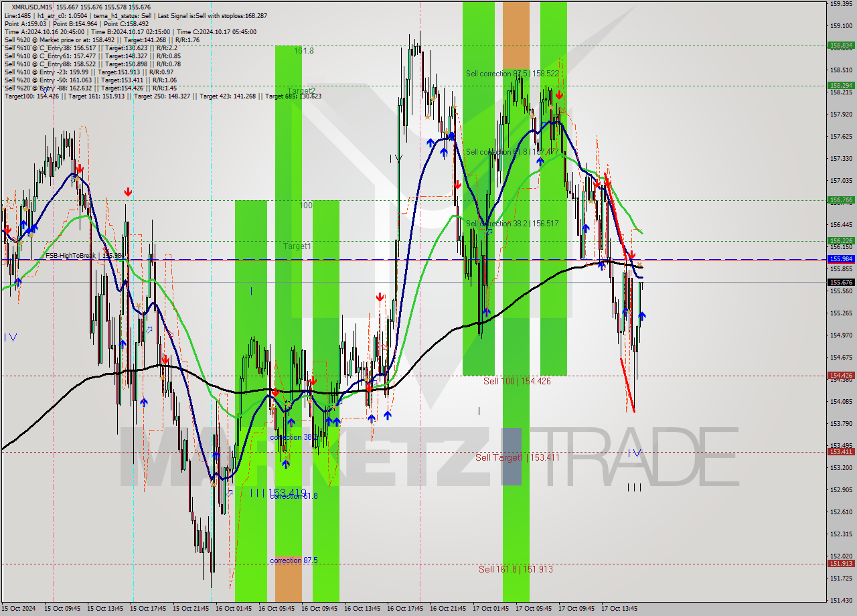This screenshot has width=857, height=616.
Task: Click the red 154.426 price tag
Action: (x=841, y=376)
